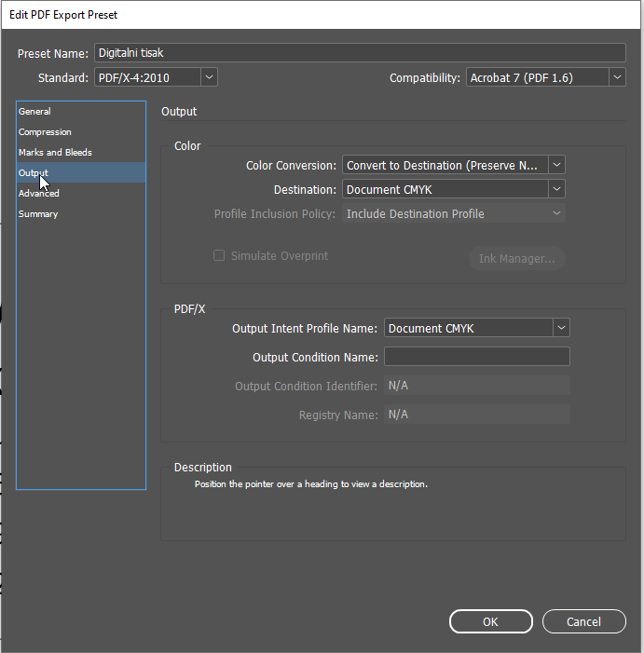The image size is (644, 653).
Task: Click the Registry Name field
Action: 476,415
